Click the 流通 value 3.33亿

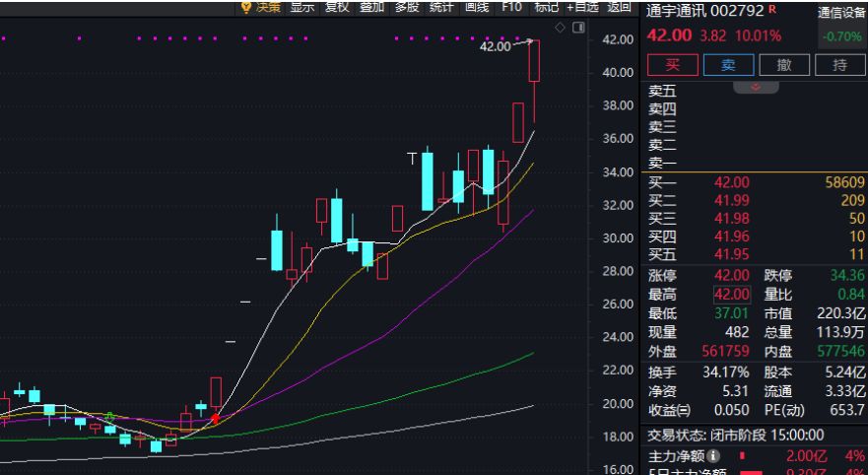point(845,391)
